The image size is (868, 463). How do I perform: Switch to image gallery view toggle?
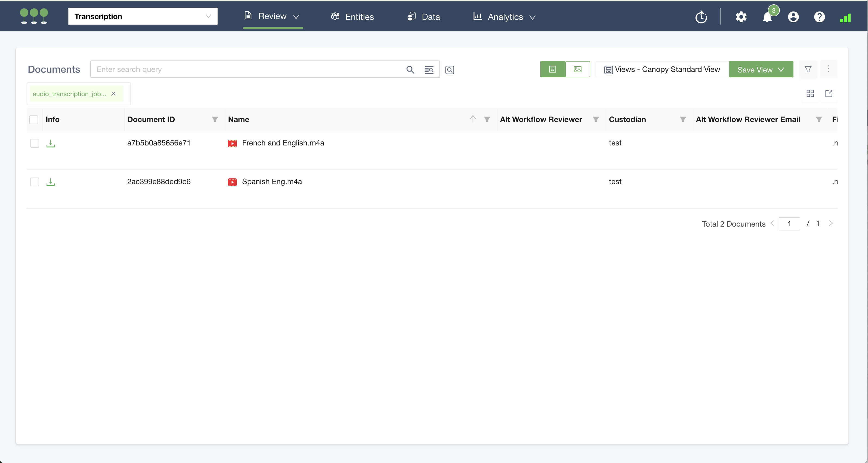(578, 69)
